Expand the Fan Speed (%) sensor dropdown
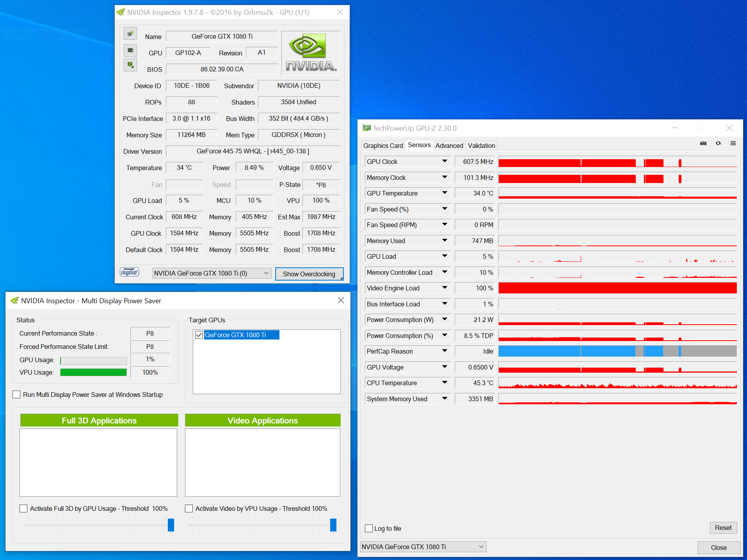The height and width of the screenshot is (560, 747). pos(445,209)
